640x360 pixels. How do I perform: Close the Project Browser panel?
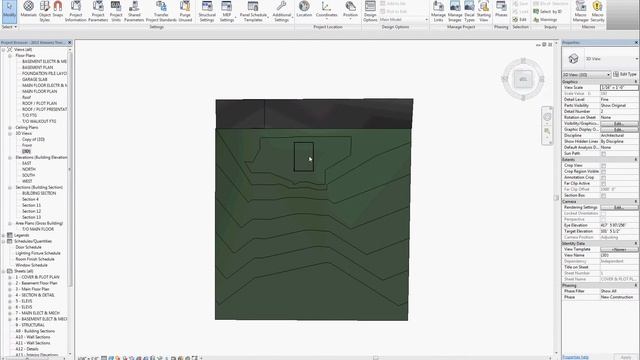point(69,42)
